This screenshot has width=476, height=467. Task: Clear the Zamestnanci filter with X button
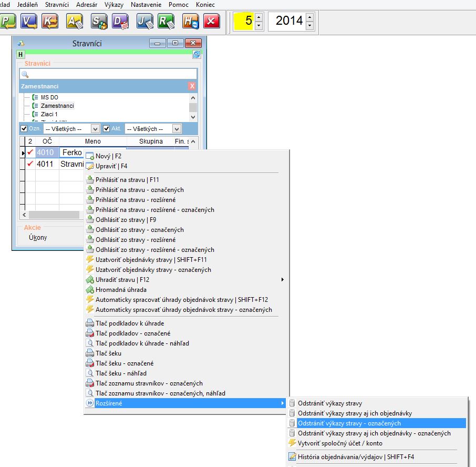pyautogui.click(x=192, y=86)
